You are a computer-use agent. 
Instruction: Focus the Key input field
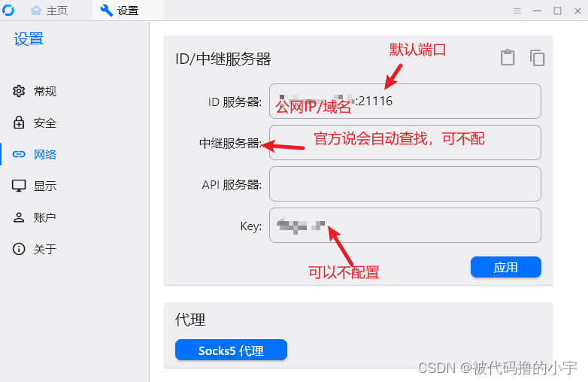point(405,226)
